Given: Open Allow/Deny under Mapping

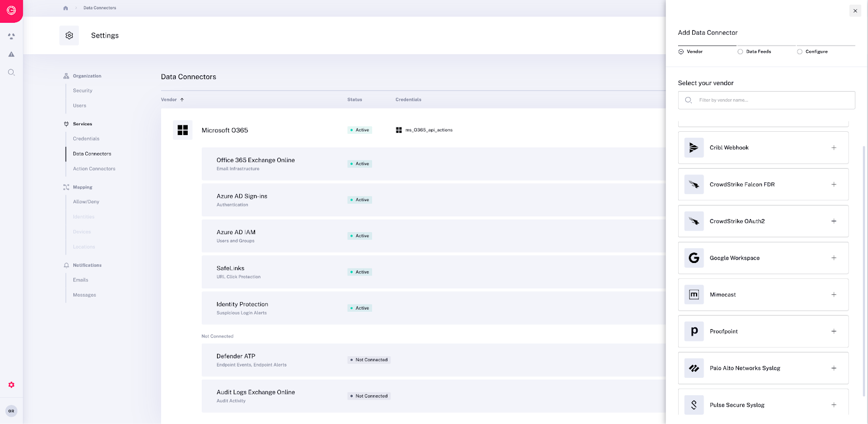Looking at the screenshot, I should pyautogui.click(x=86, y=202).
